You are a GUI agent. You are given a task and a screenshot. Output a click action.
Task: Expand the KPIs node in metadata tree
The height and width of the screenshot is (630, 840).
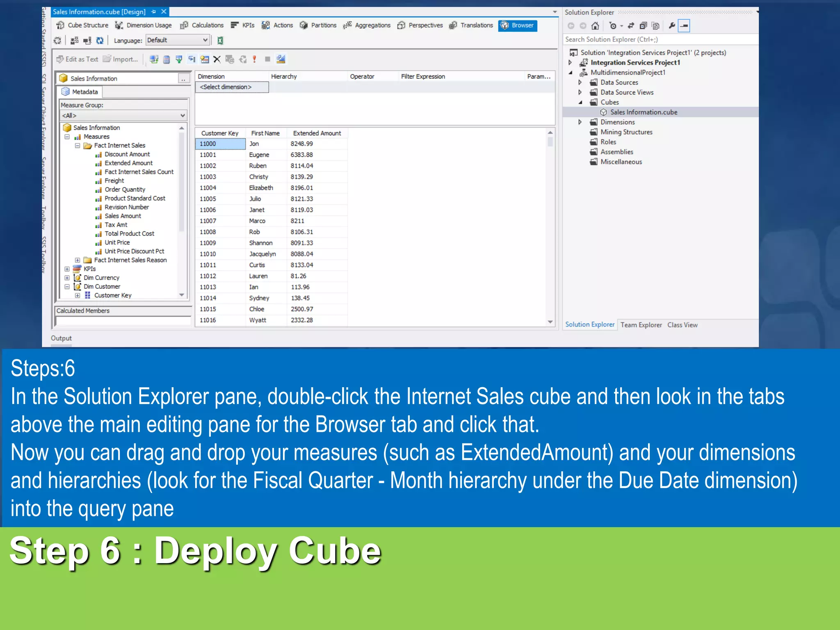(67, 269)
